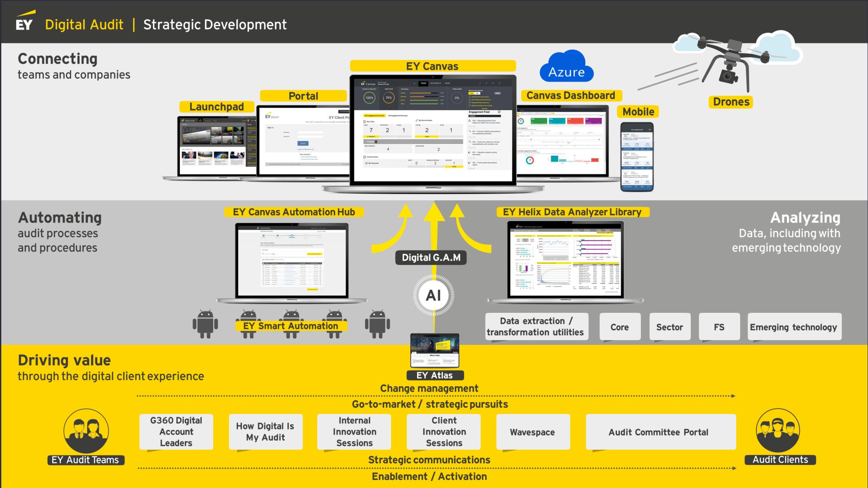Click the Audit Committee Portal box

click(x=661, y=432)
